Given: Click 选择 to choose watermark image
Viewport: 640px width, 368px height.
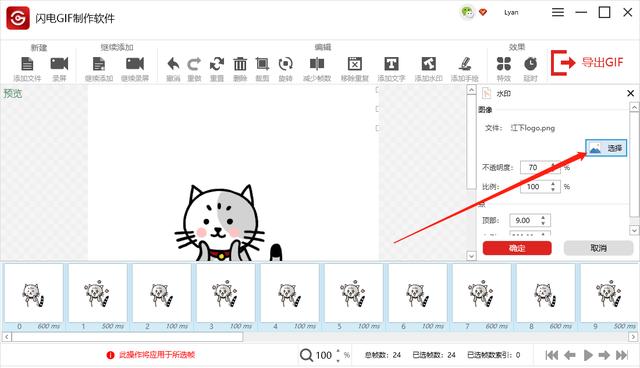Looking at the screenshot, I should pyautogui.click(x=606, y=148).
